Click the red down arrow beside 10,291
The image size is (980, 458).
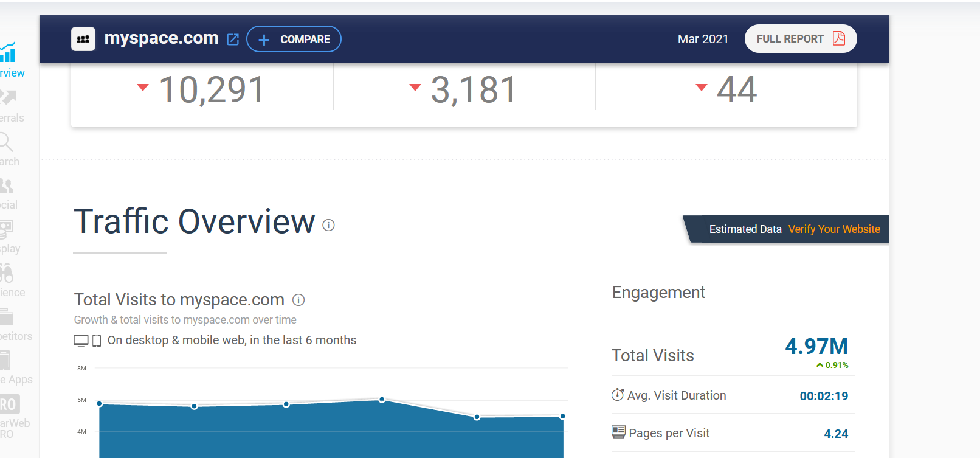point(143,87)
